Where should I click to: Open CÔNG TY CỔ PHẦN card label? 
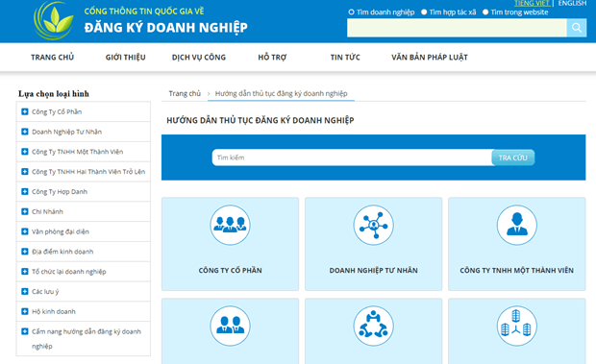(x=230, y=270)
